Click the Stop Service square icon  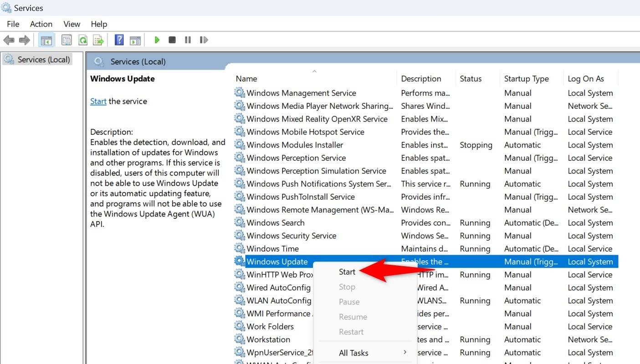click(172, 40)
